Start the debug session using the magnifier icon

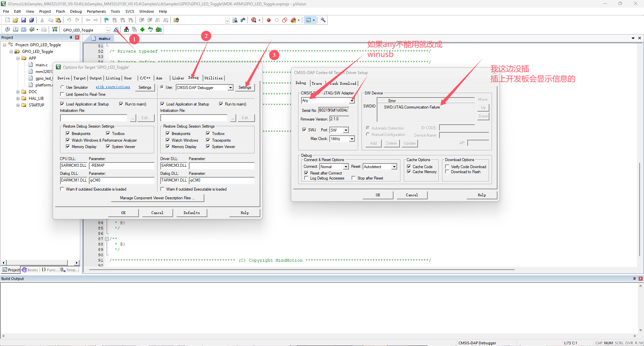(x=254, y=20)
